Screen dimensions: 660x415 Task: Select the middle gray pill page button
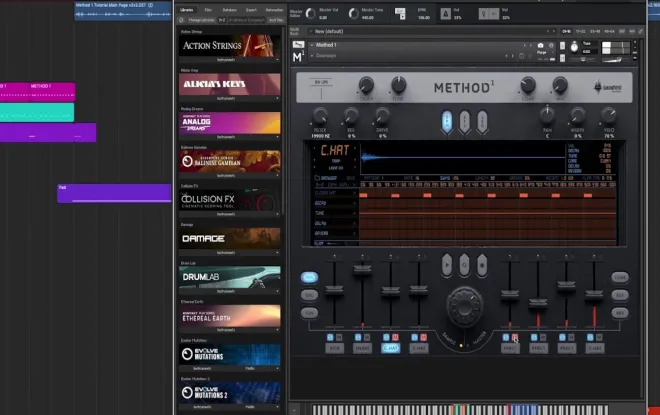pos(465,122)
